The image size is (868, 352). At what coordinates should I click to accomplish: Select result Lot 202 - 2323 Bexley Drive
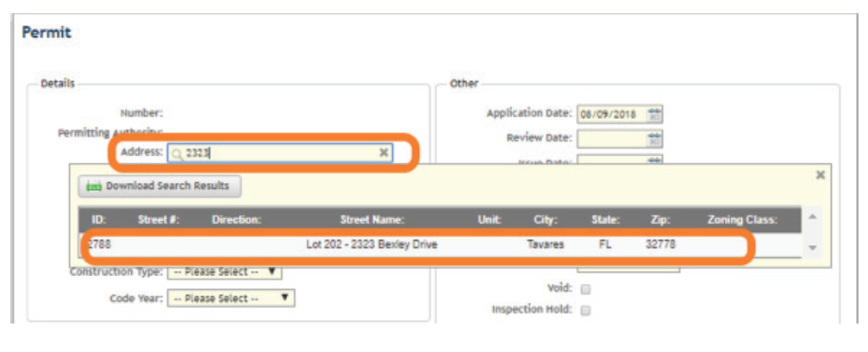(x=372, y=244)
